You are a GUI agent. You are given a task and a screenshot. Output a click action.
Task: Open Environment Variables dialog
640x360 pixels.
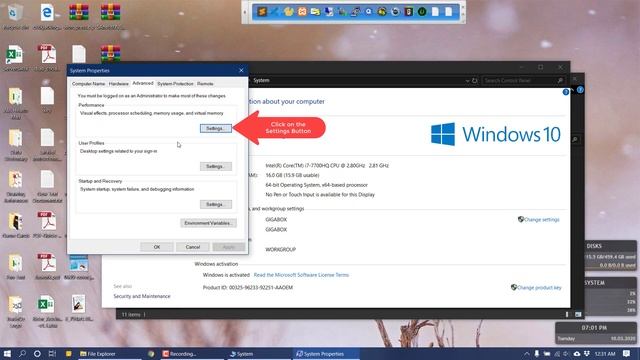pyautogui.click(x=208, y=223)
